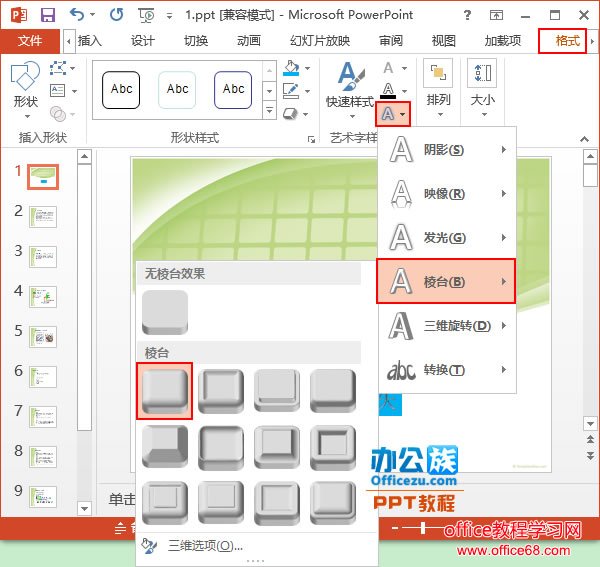Select the No Bevel preset

pos(165,312)
